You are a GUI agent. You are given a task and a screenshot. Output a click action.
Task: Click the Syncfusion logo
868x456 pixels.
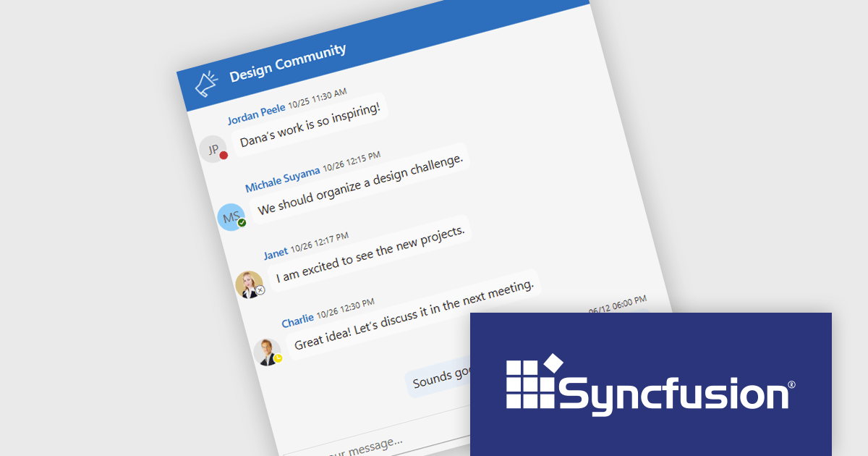650,384
